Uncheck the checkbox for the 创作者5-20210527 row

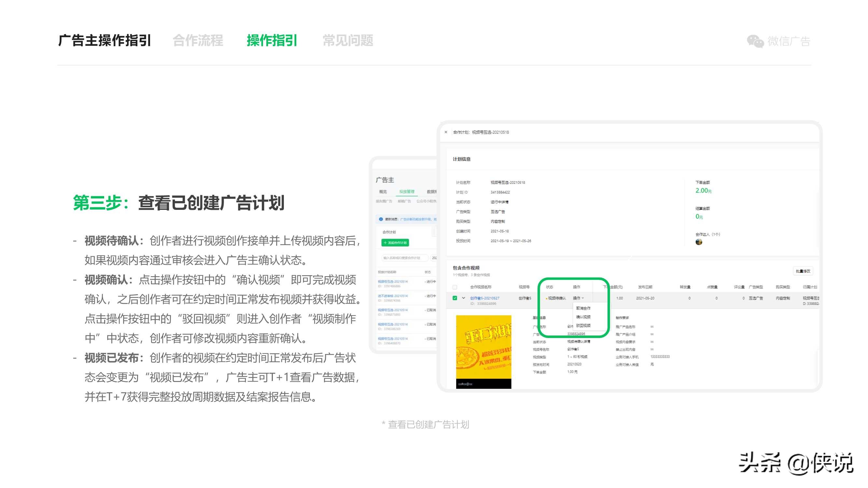(455, 298)
